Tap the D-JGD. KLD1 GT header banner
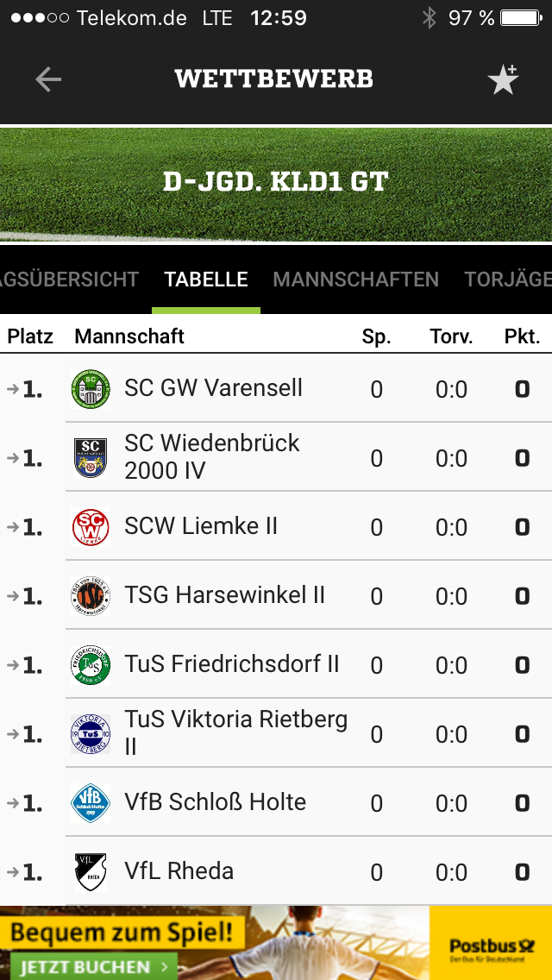The image size is (552, 980). coord(276,183)
